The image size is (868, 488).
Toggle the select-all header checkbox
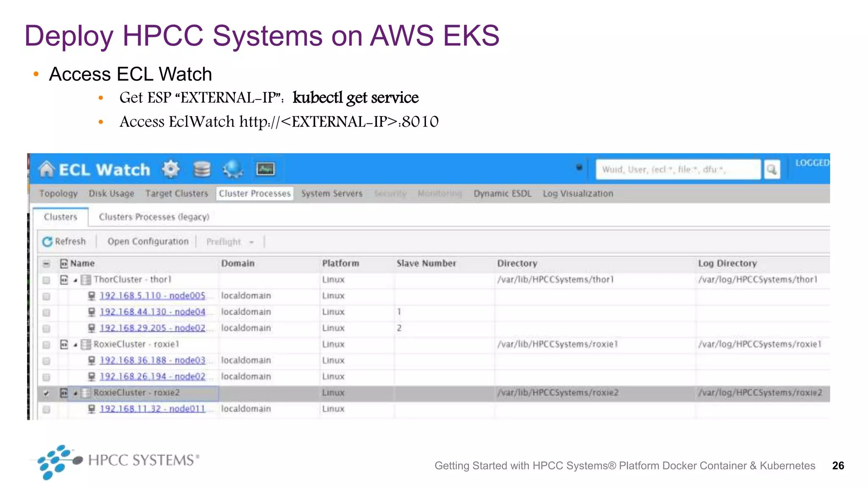[46, 264]
